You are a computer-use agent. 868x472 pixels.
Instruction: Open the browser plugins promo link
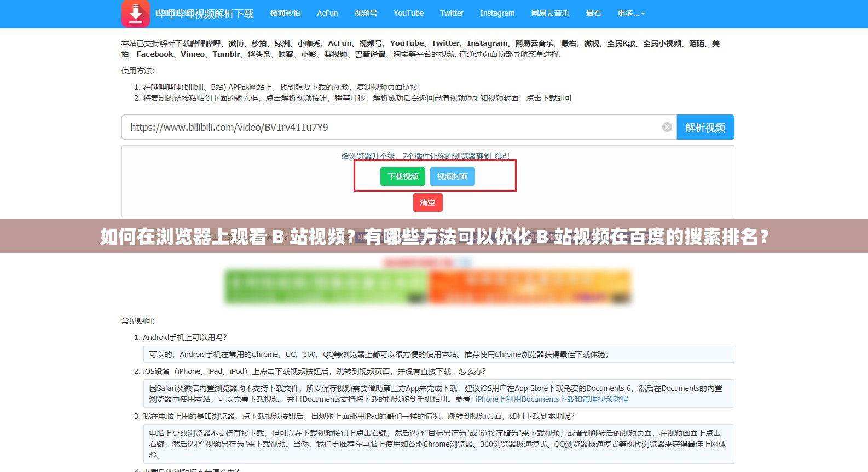coord(426,156)
